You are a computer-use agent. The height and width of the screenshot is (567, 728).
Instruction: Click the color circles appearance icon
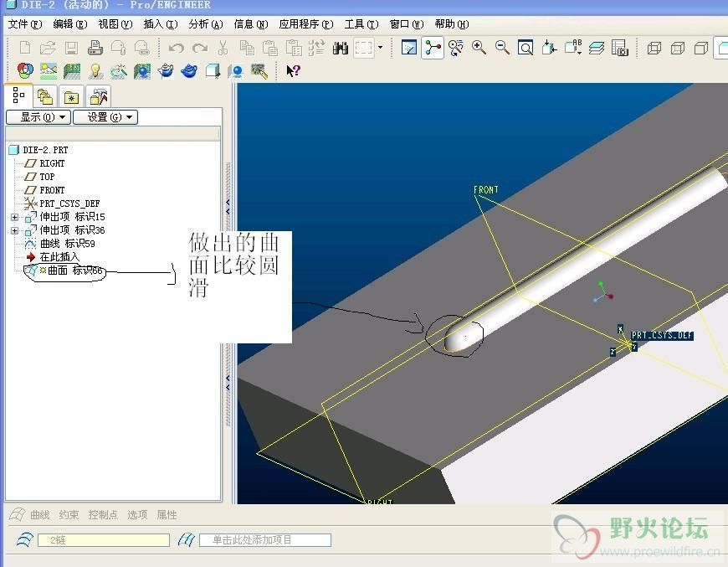(x=25, y=70)
